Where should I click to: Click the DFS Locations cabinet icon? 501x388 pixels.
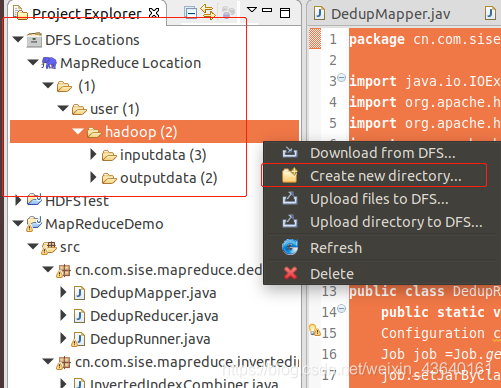tap(34, 40)
